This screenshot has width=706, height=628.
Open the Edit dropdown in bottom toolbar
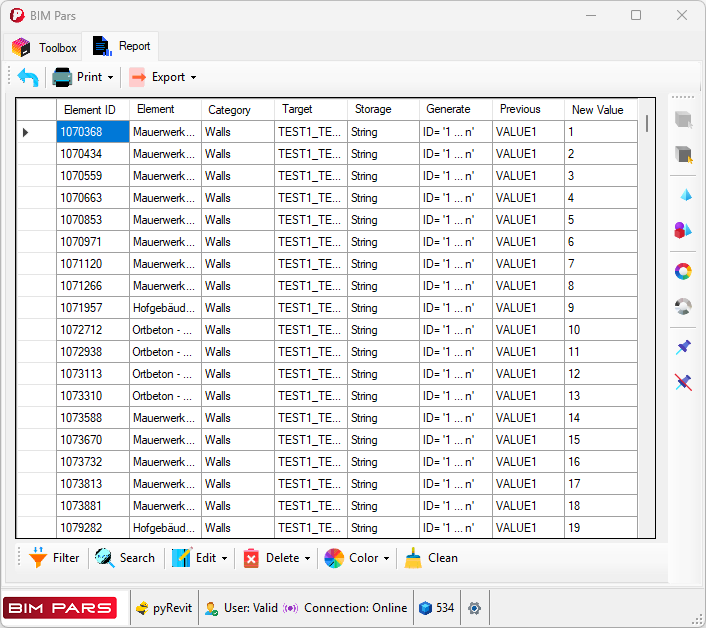[x=200, y=558]
